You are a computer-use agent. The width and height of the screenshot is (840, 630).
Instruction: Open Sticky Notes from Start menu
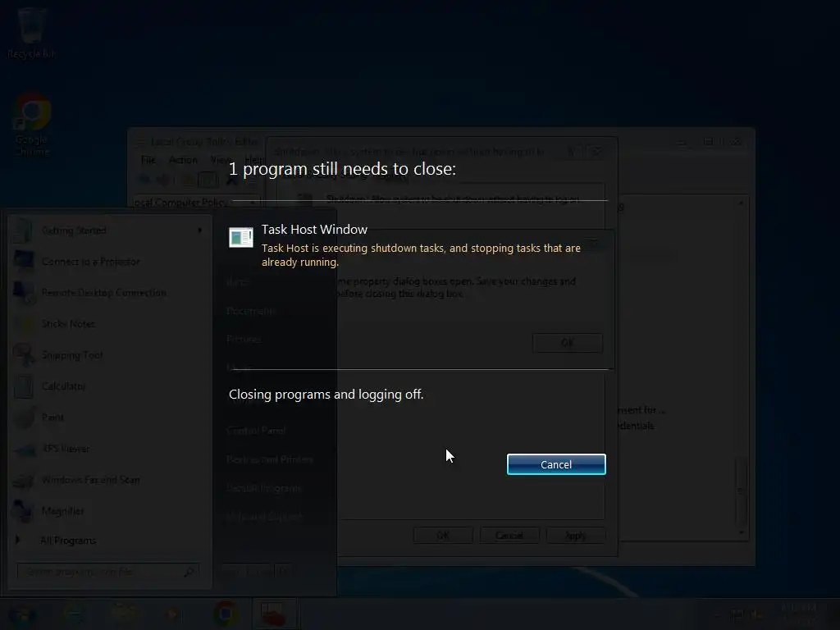point(68,323)
